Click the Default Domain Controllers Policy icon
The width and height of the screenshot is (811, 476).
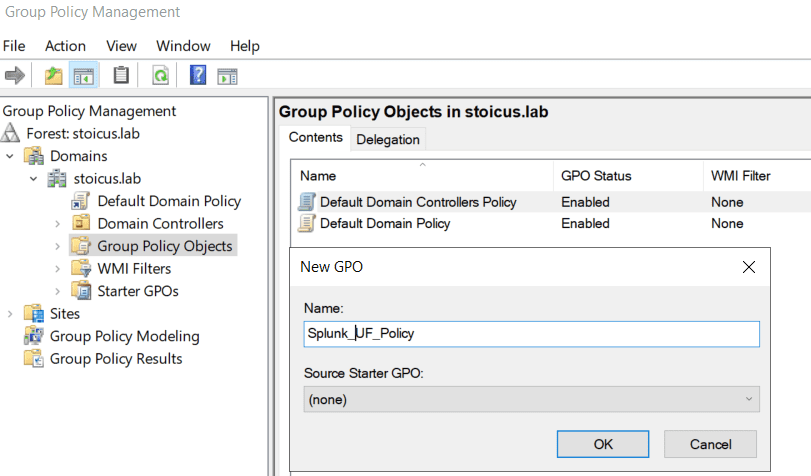[307, 202]
